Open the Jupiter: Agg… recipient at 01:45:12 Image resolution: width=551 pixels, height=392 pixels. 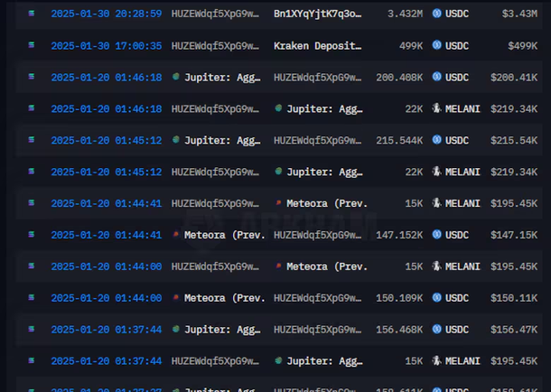(x=325, y=173)
